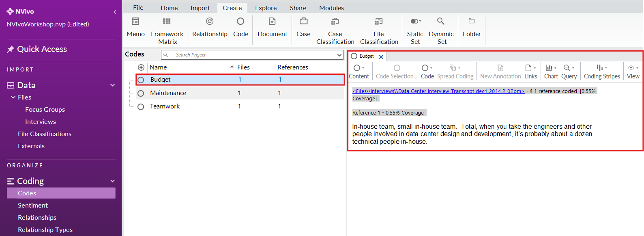Collapse the Files tree chevron

pyautogui.click(x=13, y=97)
